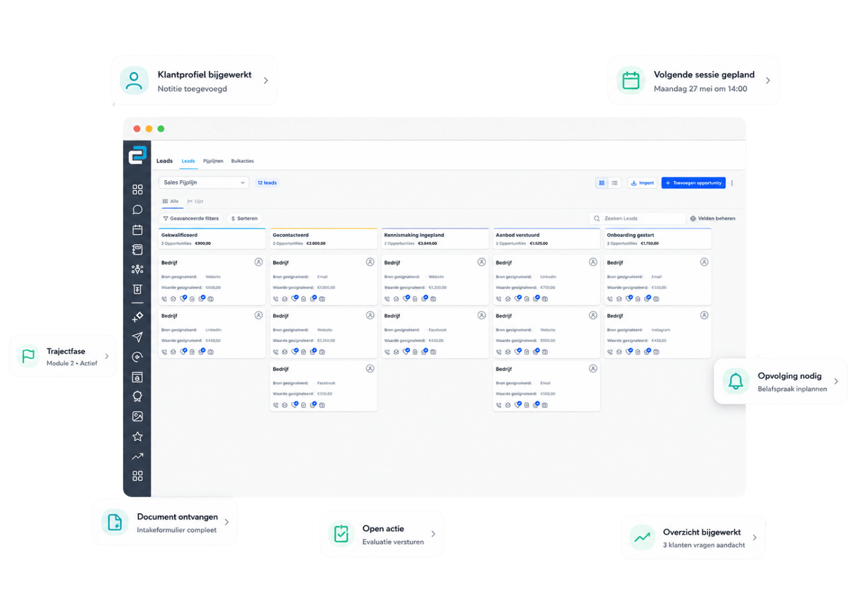856x616 pixels.
Task: Expand the Open actie chevron
Action: coord(433,534)
